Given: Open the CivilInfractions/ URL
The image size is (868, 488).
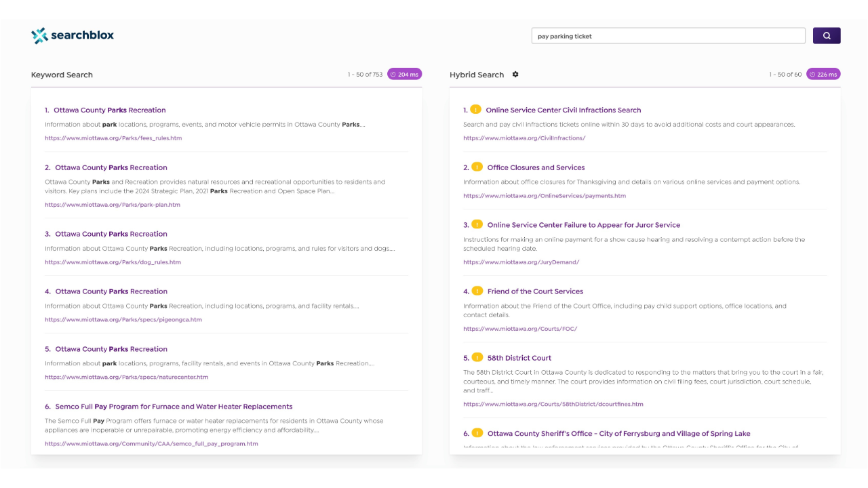Looking at the screenshot, I should [x=524, y=138].
